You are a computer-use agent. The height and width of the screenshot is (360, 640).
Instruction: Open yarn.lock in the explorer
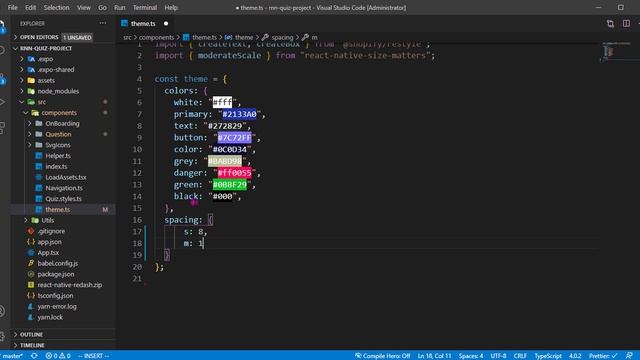(50, 317)
